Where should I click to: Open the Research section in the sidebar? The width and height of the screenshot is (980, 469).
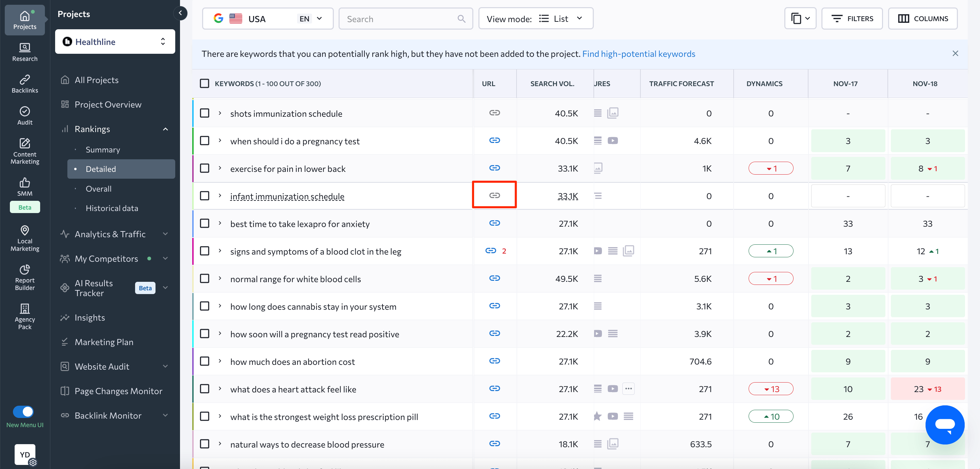(24, 52)
